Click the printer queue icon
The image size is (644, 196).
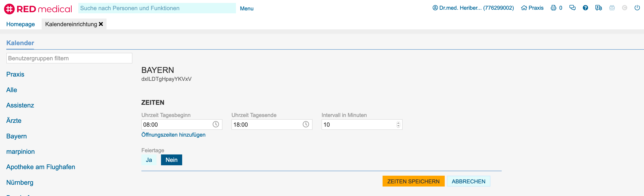point(553,8)
